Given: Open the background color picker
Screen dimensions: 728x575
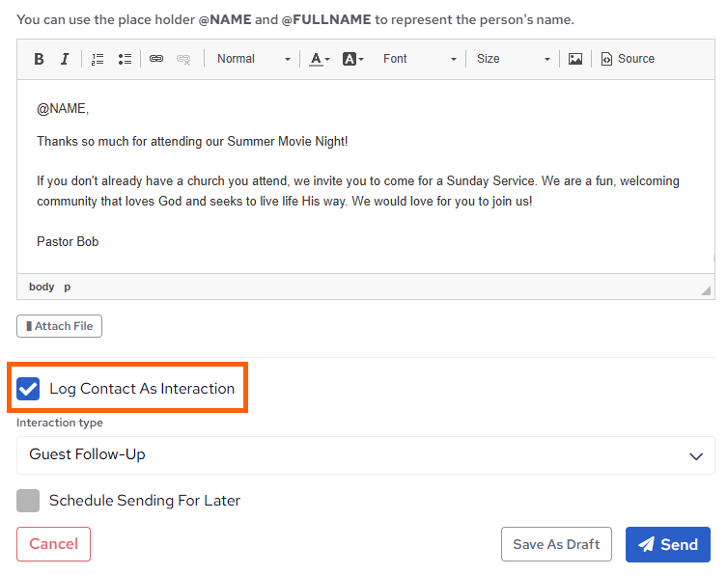Looking at the screenshot, I should click(x=352, y=59).
